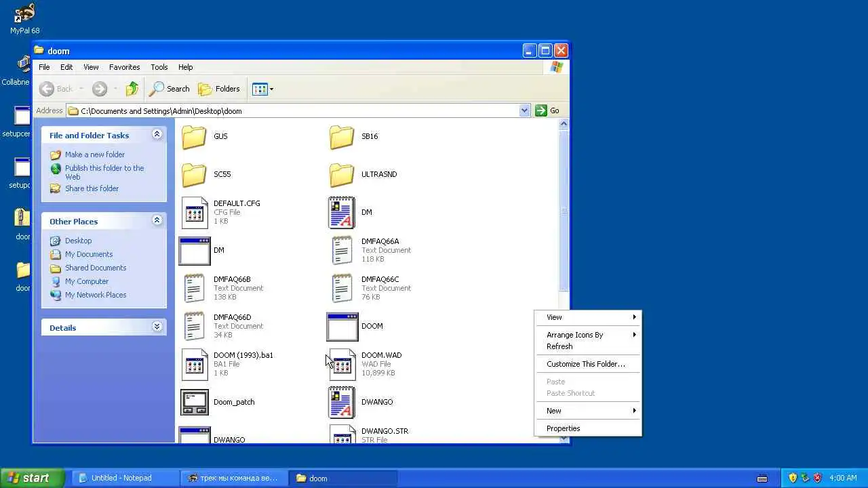Select the DM executable window icon
The height and width of the screenshot is (488, 868).
click(x=195, y=250)
